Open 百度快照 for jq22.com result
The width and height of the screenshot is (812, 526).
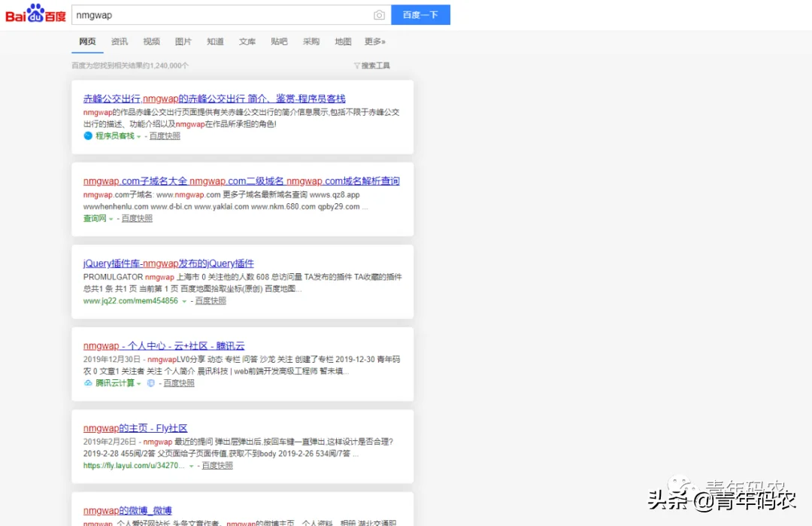coord(211,300)
